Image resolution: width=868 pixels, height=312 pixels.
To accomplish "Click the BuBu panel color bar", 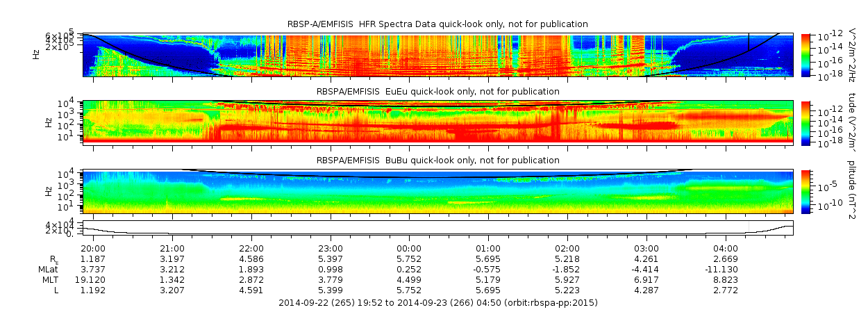I will (x=806, y=191).
